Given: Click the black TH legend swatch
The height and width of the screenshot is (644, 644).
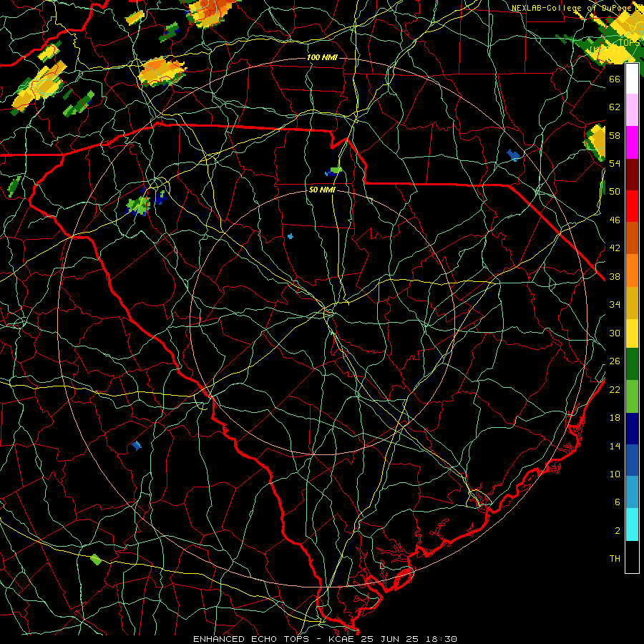Looking at the screenshot, I should [632, 557].
